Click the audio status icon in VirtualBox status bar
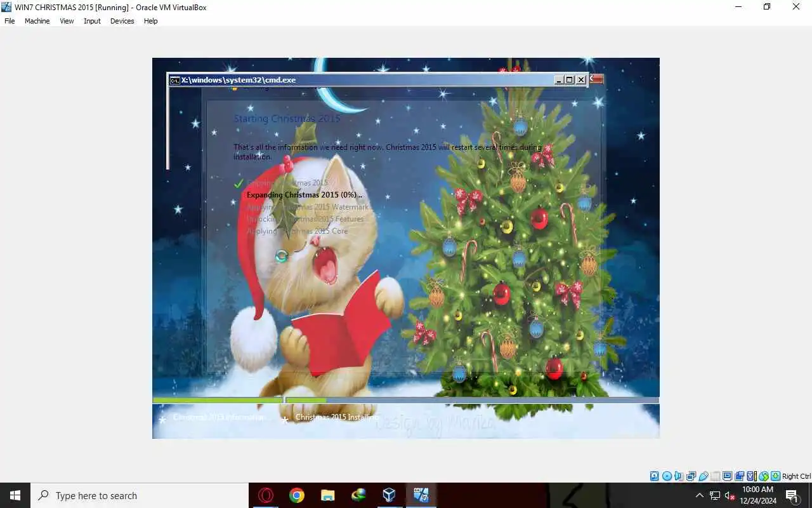The width and height of the screenshot is (812, 508). (679, 476)
